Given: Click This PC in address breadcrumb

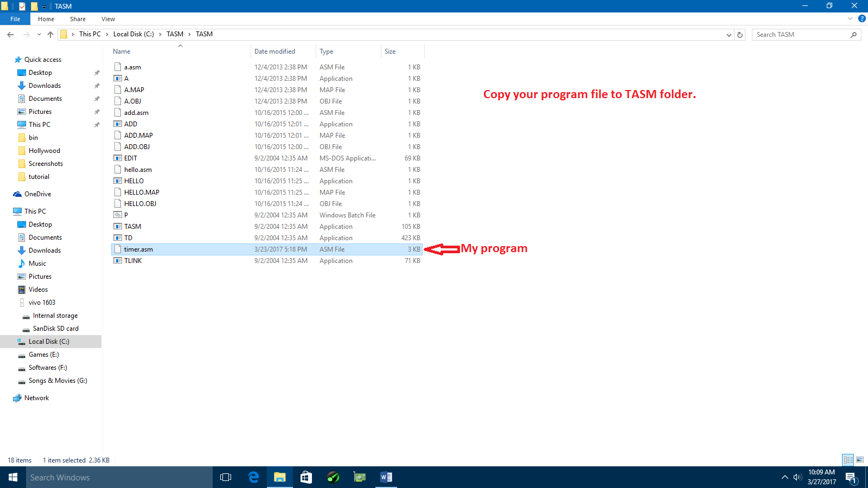Looking at the screenshot, I should [x=90, y=34].
